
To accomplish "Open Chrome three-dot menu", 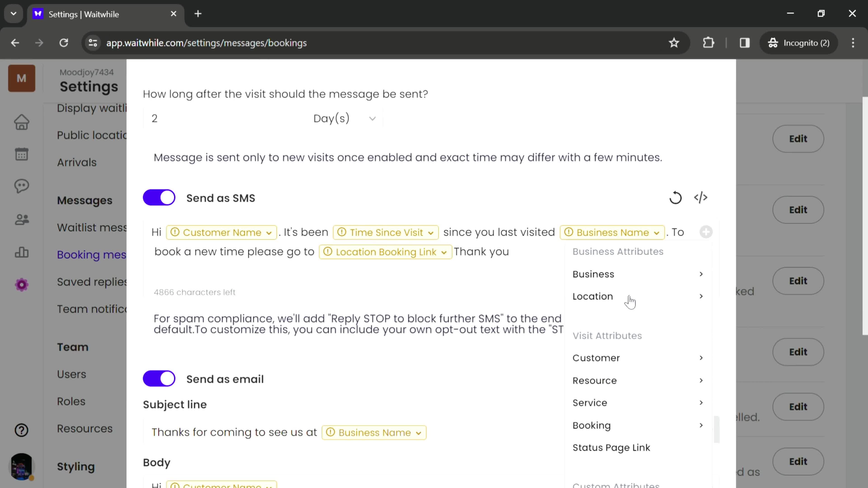I will [853, 43].
